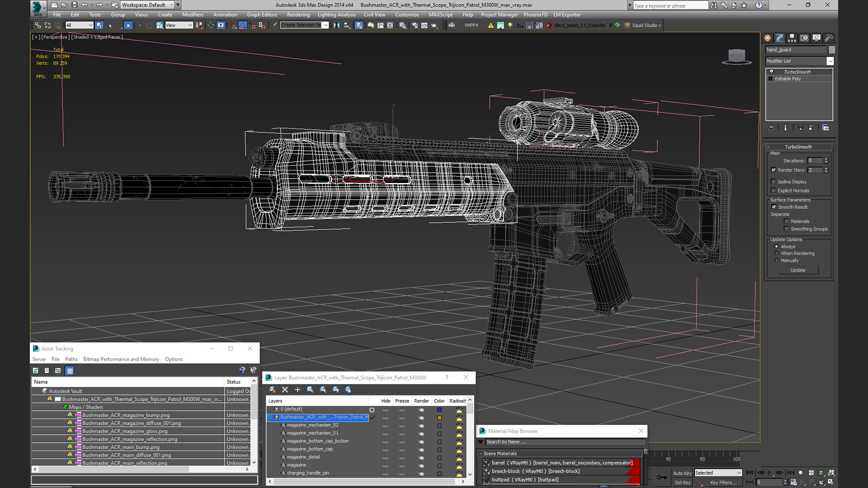The width and height of the screenshot is (868, 488).
Task: Click the Go to End playback button
Action: tap(791, 473)
